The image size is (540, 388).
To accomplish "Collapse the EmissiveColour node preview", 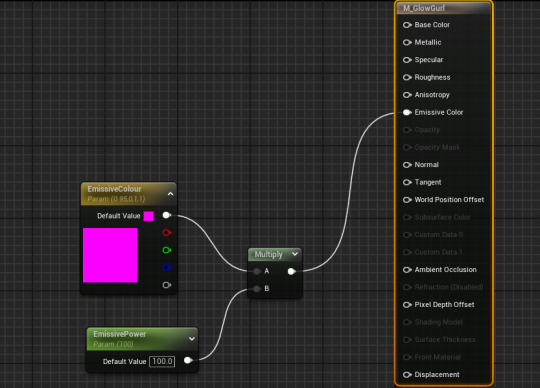I will (170, 194).
